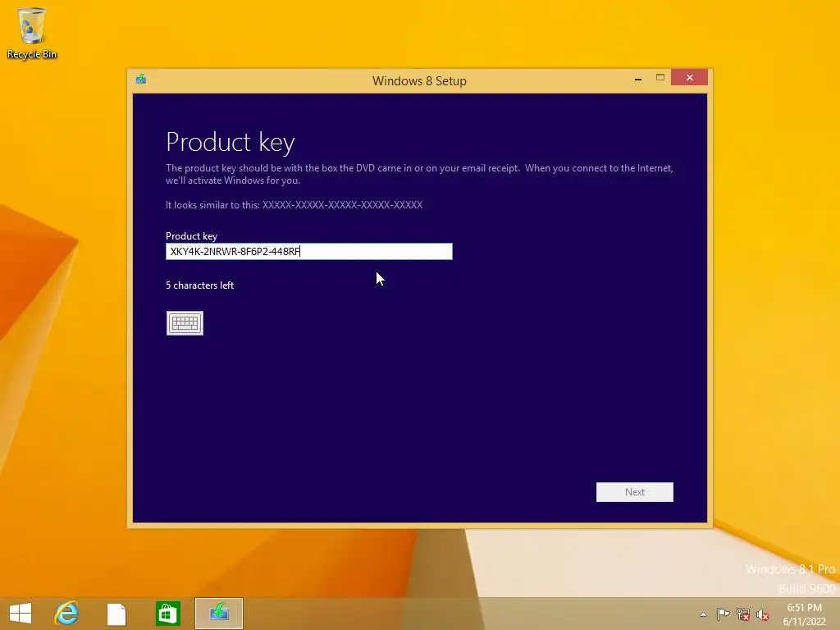Minimize the Windows 8 Setup window

tap(638, 79)
